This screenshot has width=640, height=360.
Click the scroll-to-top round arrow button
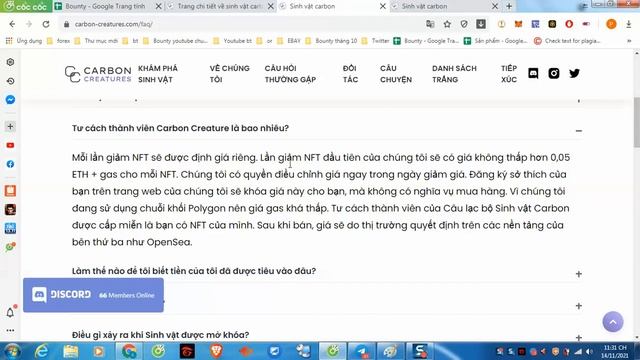point(613,322)
